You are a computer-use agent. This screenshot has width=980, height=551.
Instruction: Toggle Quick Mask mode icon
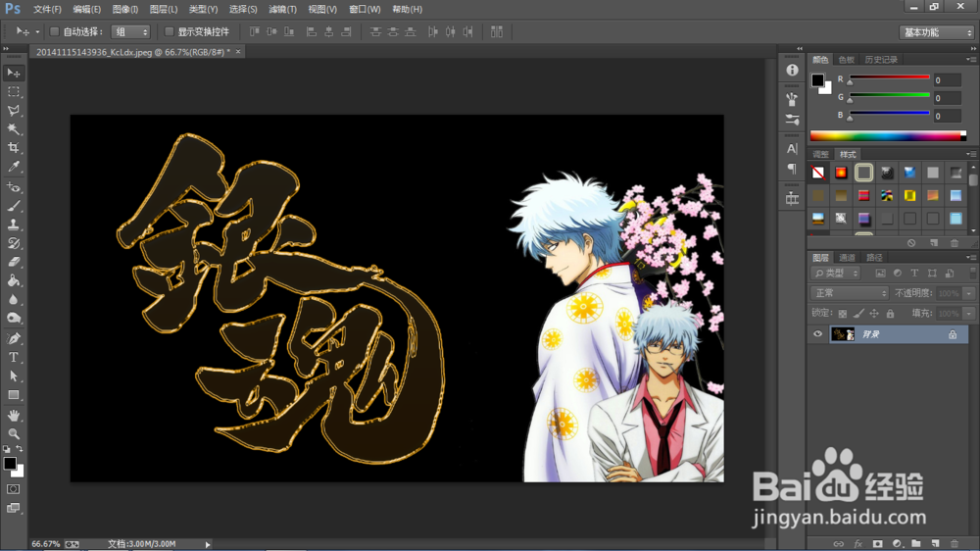click(x=13, y=489)
